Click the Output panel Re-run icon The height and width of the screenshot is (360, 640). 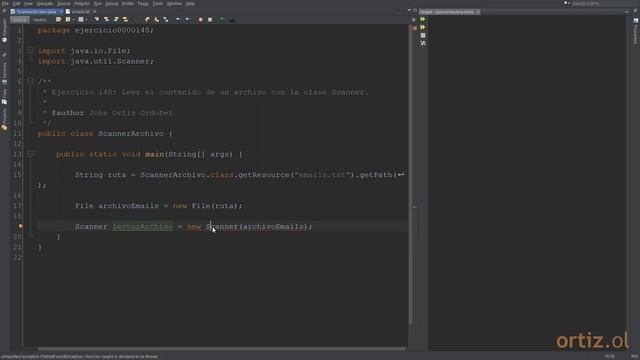pyautogui.click(x=423, y=19)
